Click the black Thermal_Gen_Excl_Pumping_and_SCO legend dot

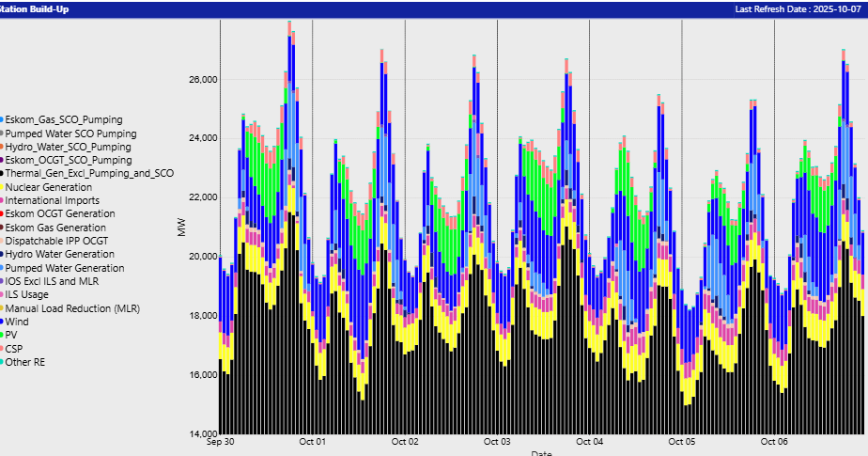2,174
